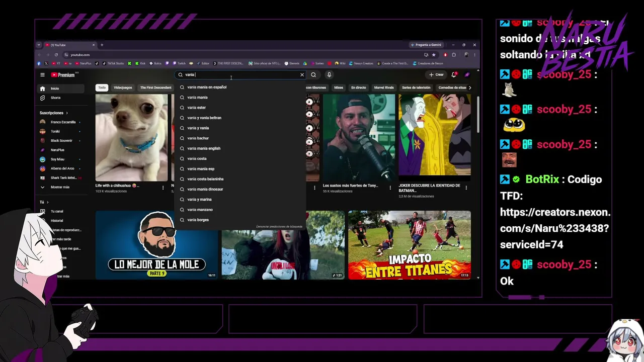
Task: Expand the Tú section
Action: click(x=44, y=202)
